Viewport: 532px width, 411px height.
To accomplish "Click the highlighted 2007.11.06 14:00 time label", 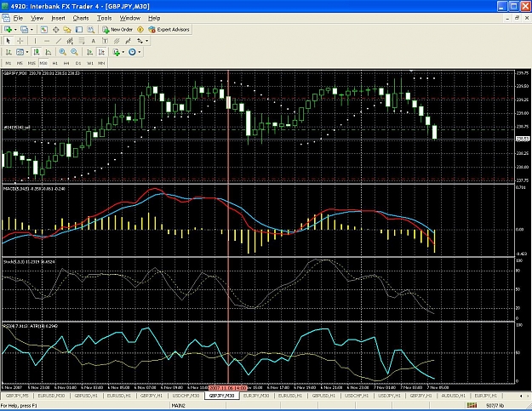I will pos(227,387).
